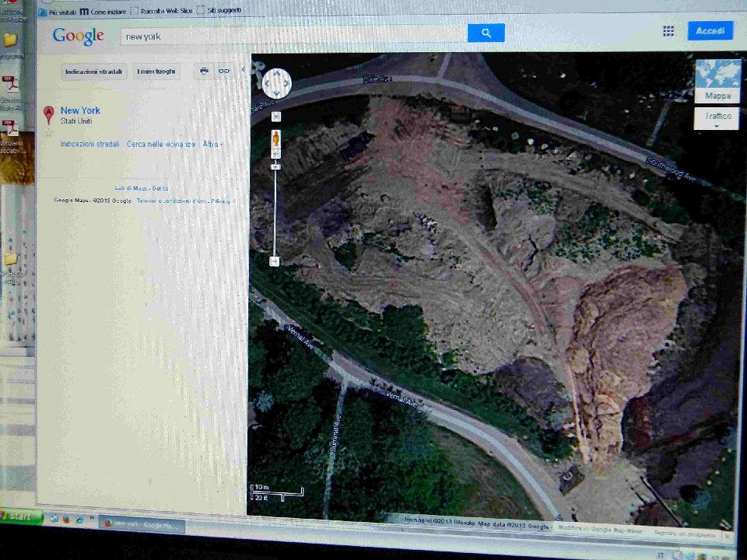Click the Street View pegman icon
The image size is (747, 560).
[275, 139]
